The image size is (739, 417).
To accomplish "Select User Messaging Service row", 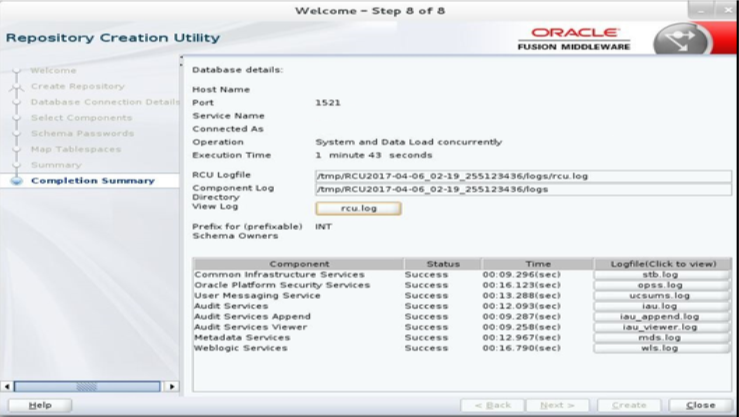I will pos(257,295).
